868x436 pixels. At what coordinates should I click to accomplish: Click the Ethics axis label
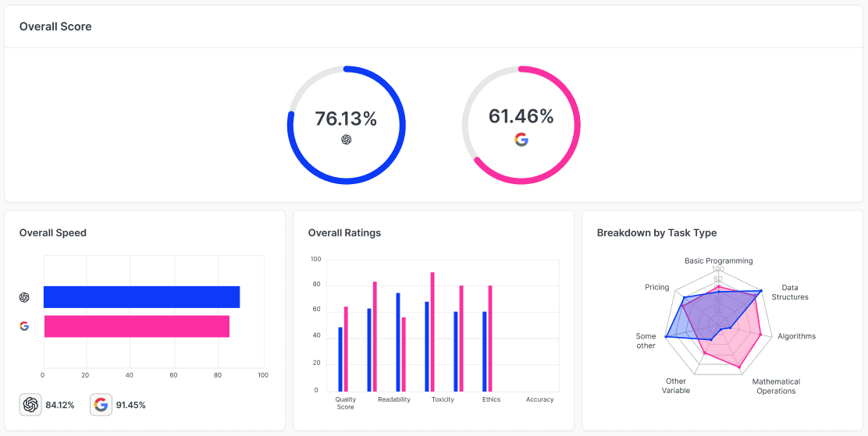pyautogui.click(x=491, y=399)
